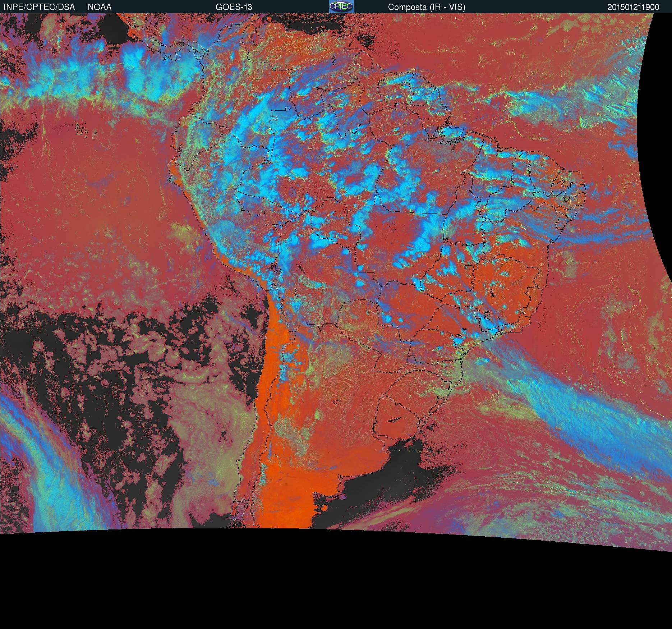Click the CPTEC logo in the header

pos(341,6)
